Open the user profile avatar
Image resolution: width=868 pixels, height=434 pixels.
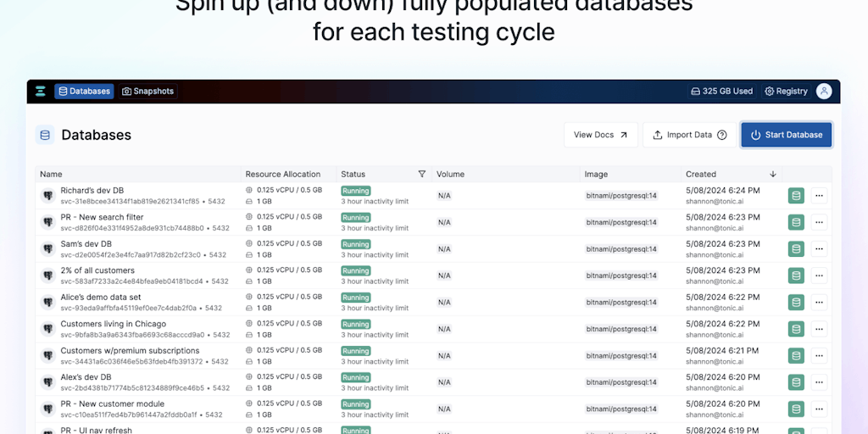[x=823, y=92]
